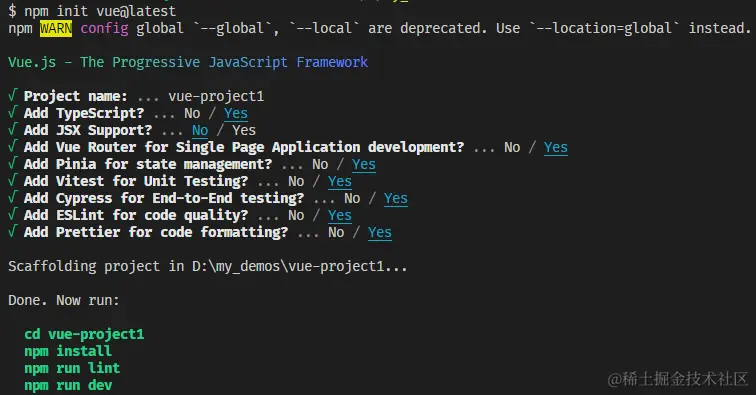Select Yes for Add TypeScript
Screen dimensions: 756x395
tap(236, 114)
